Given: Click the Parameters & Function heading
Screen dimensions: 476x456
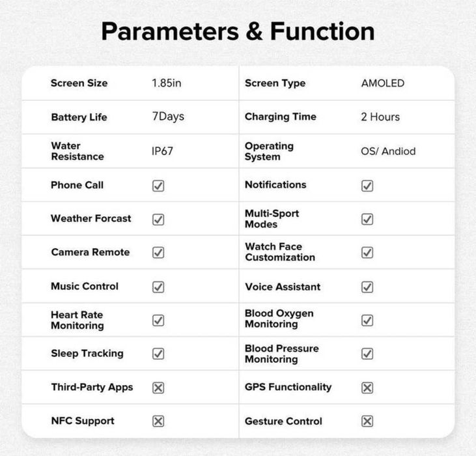Looking at the screenshot, I should pyautogui.click(x=238, y=31).
